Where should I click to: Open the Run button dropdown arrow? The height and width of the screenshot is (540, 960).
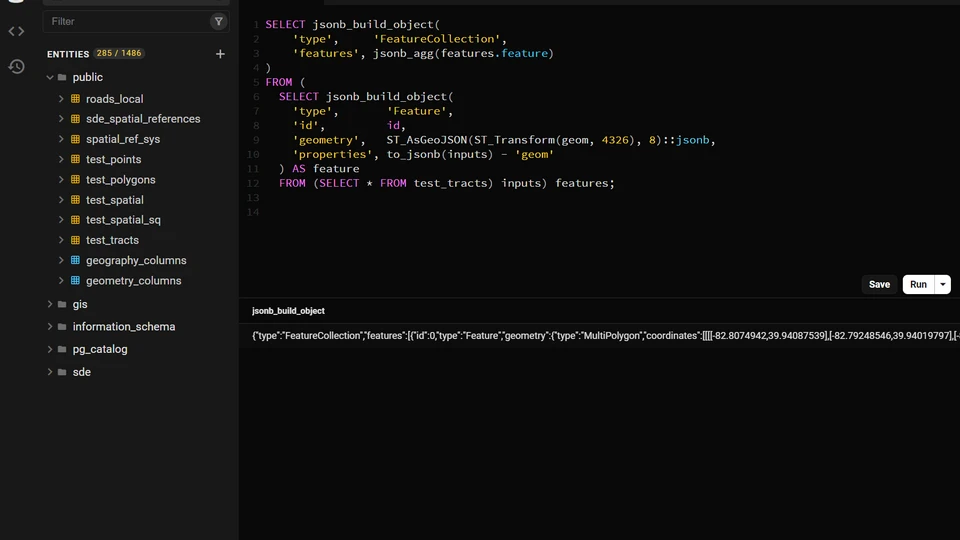pos(943,284)
